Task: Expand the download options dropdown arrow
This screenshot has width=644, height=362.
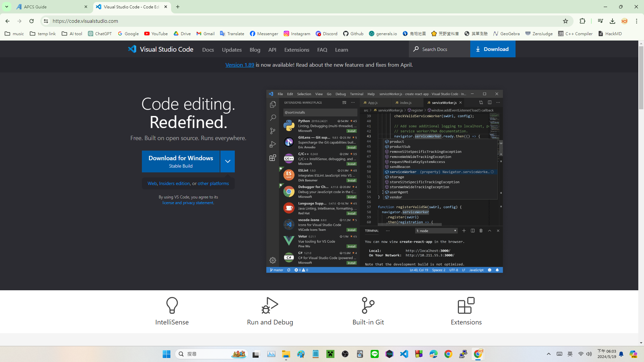Action: point(227,161)
